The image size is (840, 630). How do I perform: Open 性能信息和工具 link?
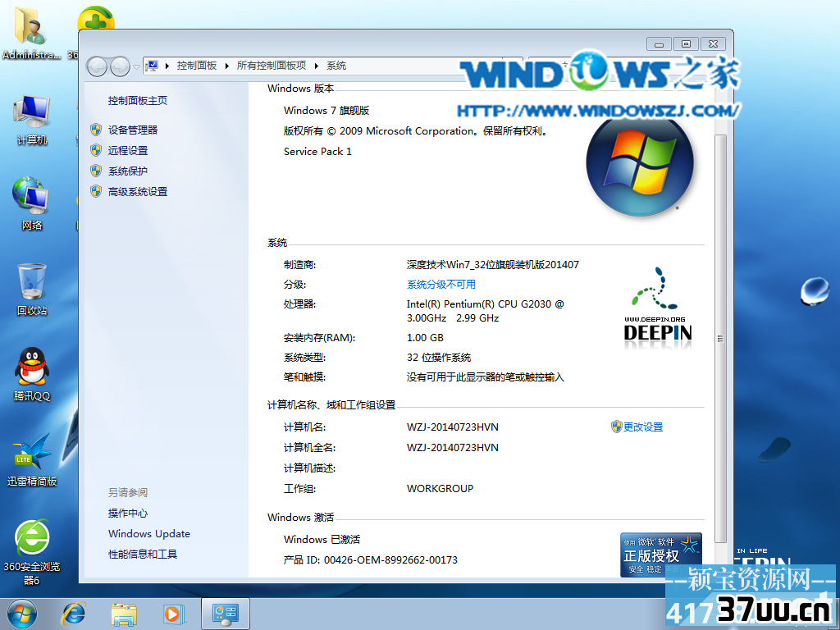143,554
